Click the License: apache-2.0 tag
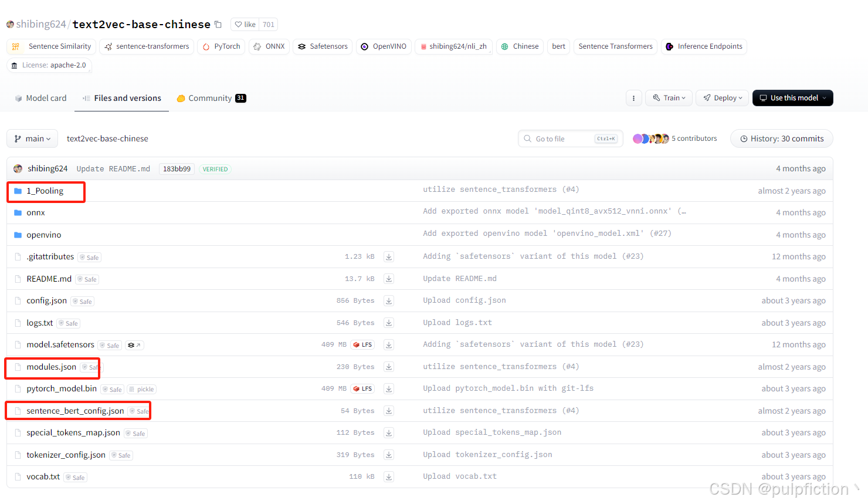 point(49,65)
